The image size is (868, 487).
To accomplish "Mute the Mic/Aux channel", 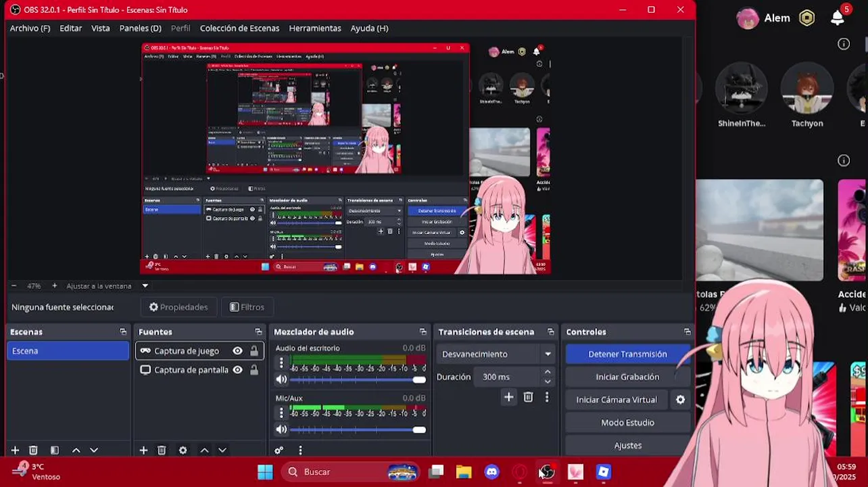I will (281, 430).
